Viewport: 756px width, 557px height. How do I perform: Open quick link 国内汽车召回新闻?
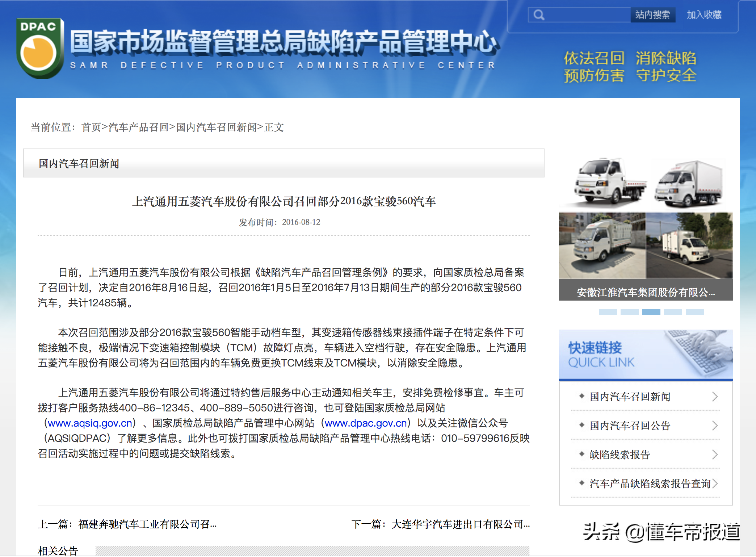click(x=630, y=397)
